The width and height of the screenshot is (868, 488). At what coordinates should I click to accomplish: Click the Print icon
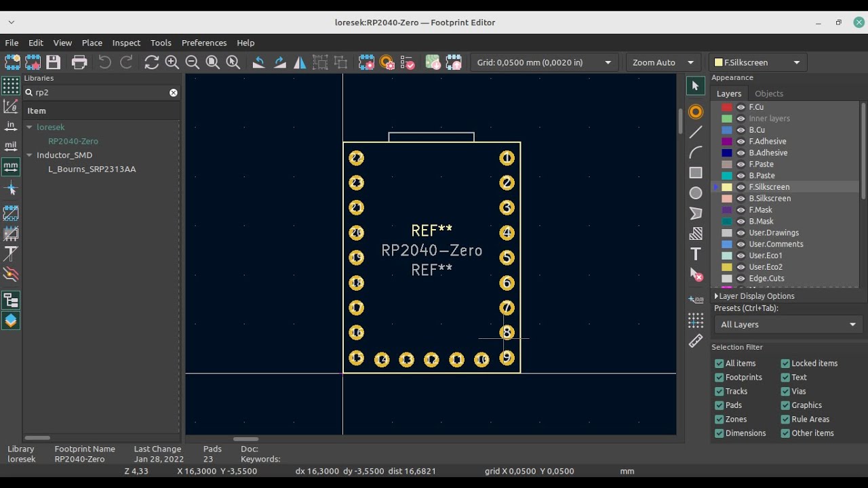[79, 62]
